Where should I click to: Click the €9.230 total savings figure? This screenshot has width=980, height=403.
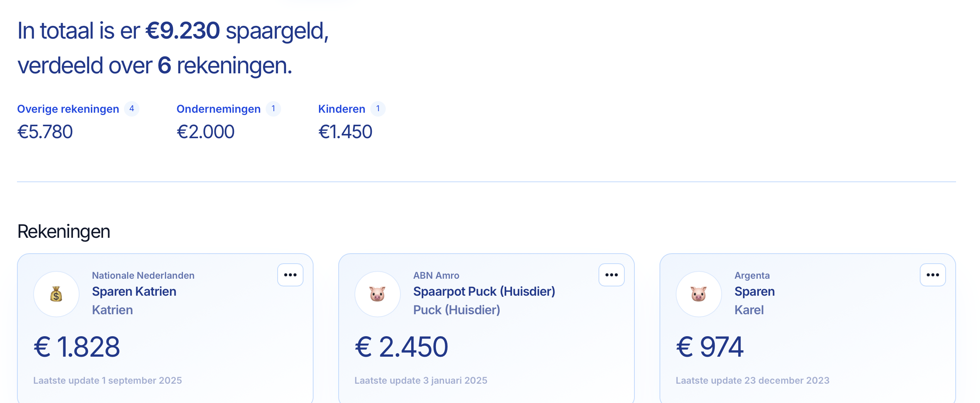pos(183,31)
